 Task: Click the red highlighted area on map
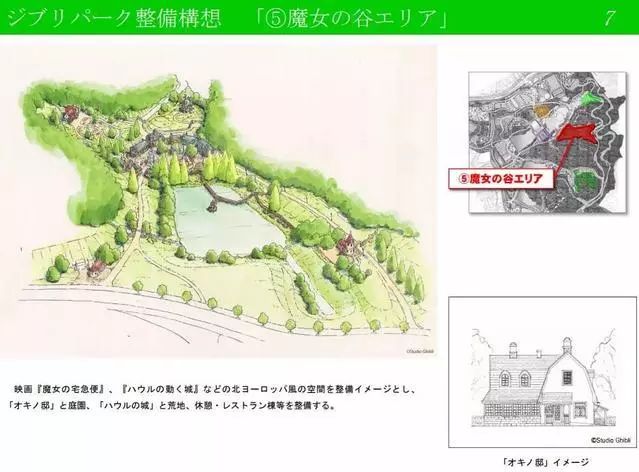pyautogui.click(x=577, y=132)
